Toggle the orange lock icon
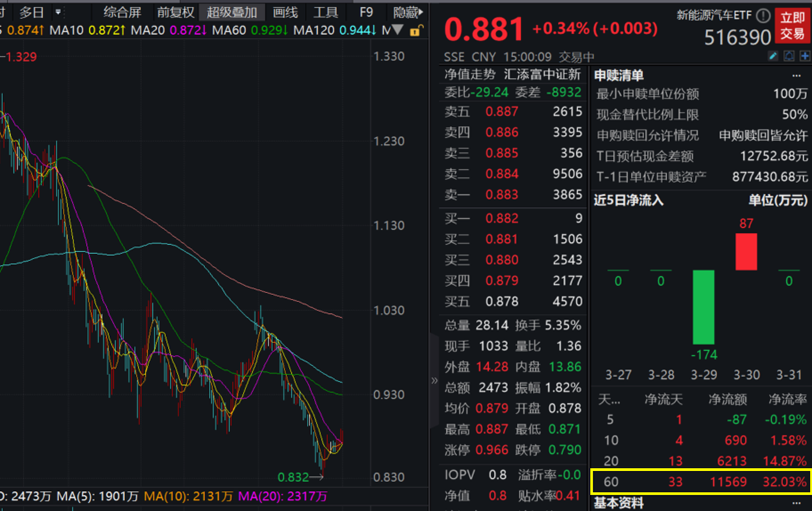The image size is (812, 511). 414,30
